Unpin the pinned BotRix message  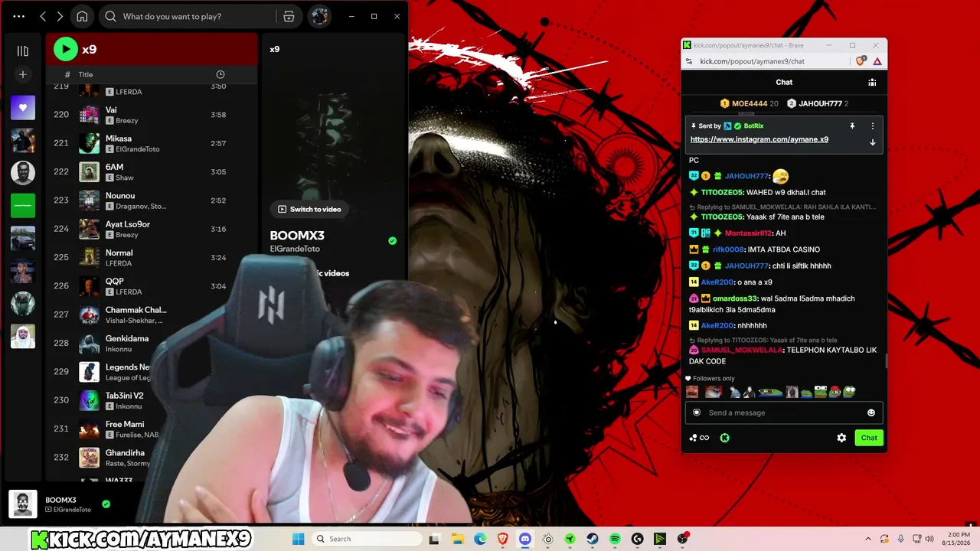[x=852, y=126]
